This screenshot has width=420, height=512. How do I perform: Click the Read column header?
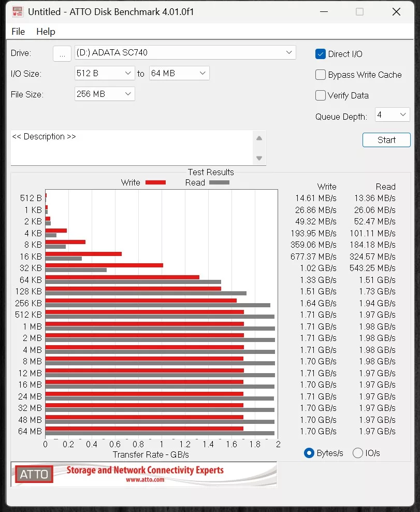(386, 187)
